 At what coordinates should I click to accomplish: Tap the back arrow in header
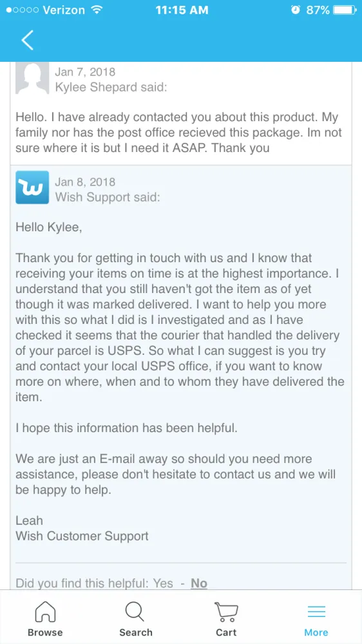(x=28, y=40)
